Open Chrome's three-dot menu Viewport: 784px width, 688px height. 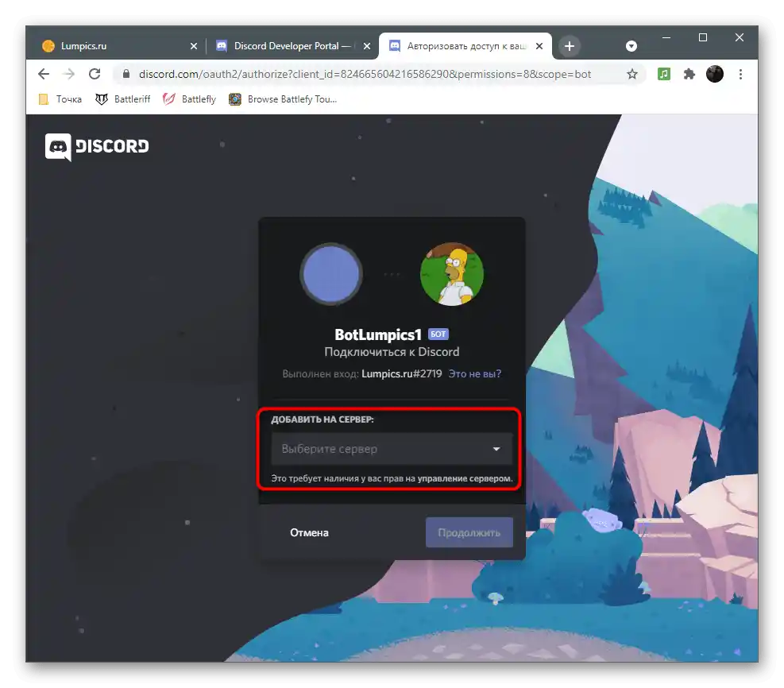pyautogui.click(x=740, y=74)
